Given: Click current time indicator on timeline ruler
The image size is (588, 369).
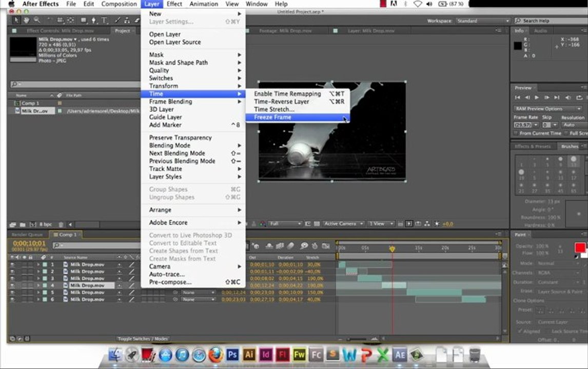Looking at the screenshot, I should coord(392,249).
